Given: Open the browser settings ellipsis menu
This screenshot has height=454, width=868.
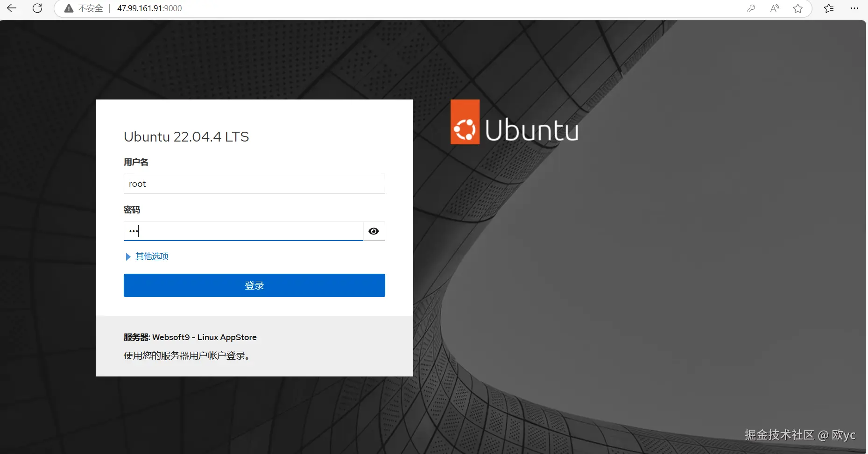Looking at the screenshot, I should coord(854,8).
